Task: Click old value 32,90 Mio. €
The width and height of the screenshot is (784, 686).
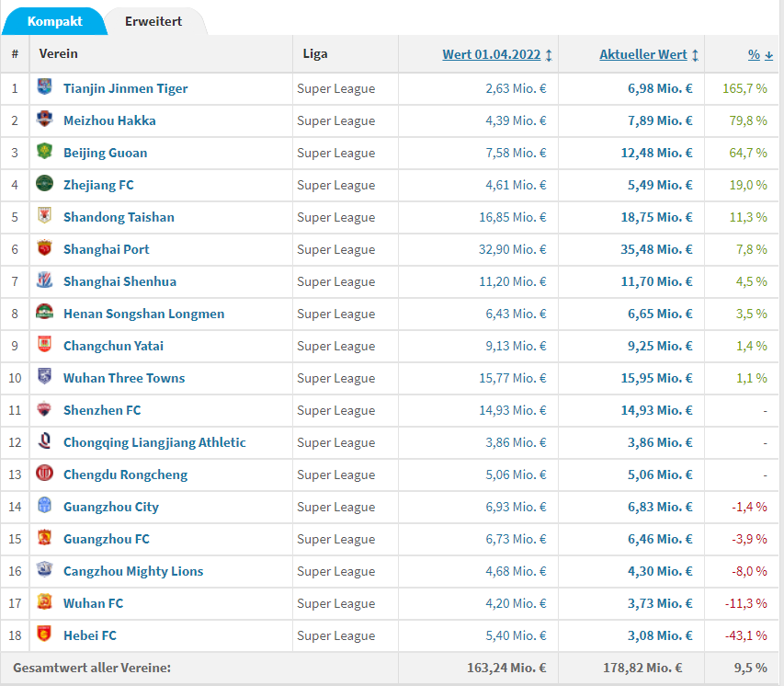Action: [x=513, y=249]
